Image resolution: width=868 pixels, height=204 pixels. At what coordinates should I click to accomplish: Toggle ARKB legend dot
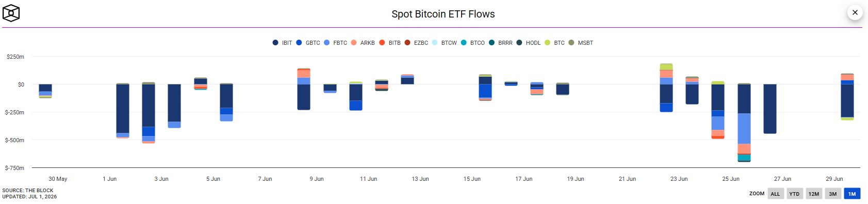point(354,43)
